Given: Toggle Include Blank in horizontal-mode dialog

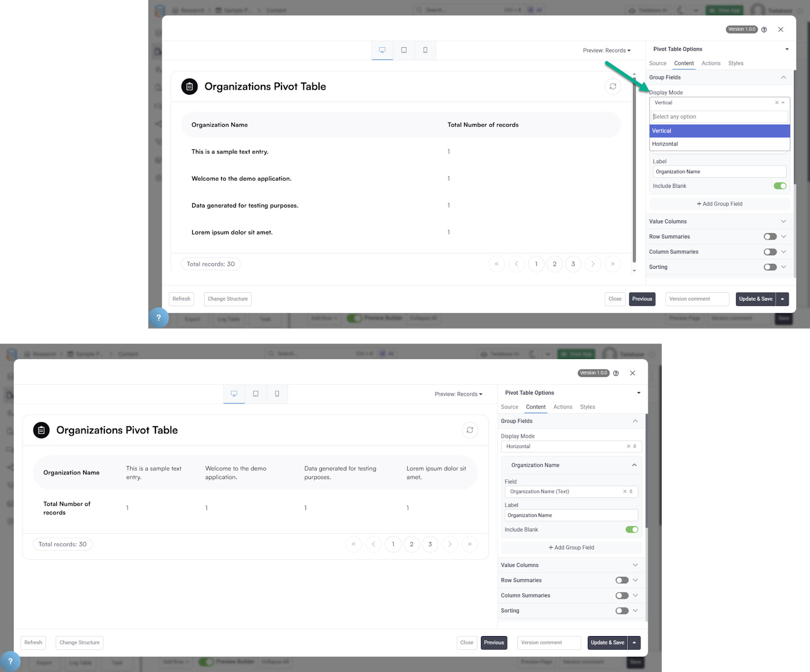Looking at the screenshot, I should (631, 530).
